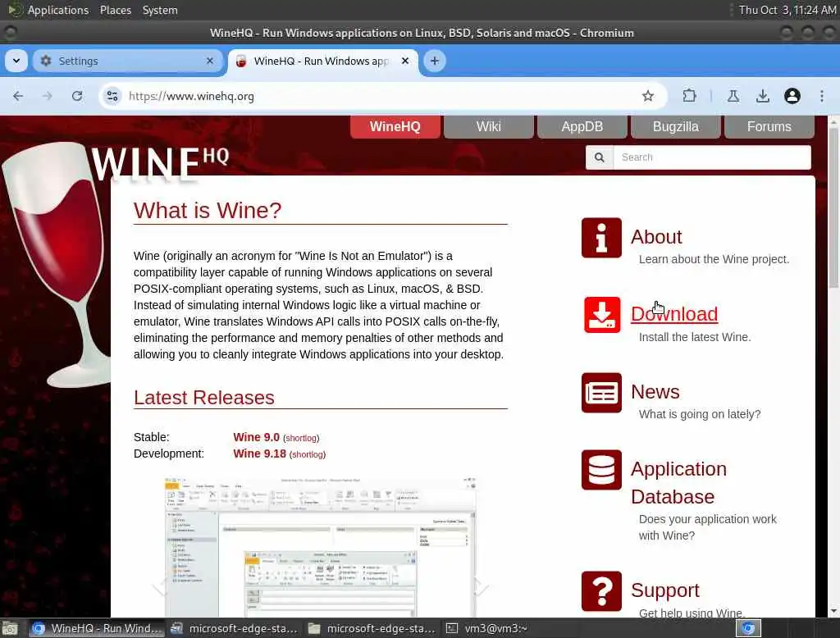Click the page vertical scrollbar

point(833,207)
